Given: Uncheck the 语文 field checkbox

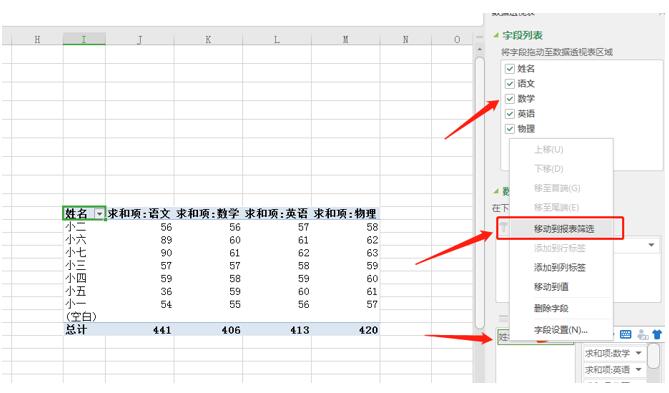Looking at the screenshot, I should pyautogui.click(x=509, y=84).
